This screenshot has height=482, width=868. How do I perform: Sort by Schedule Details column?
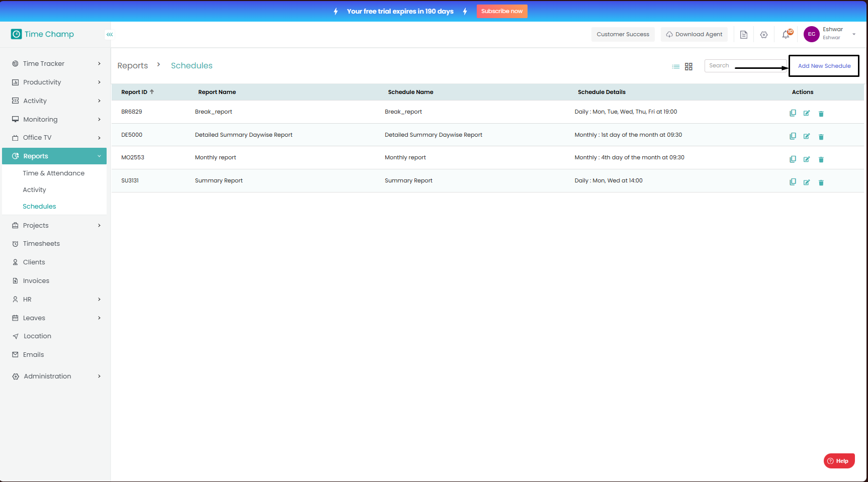pyautogui.click(x=601, y=92)
